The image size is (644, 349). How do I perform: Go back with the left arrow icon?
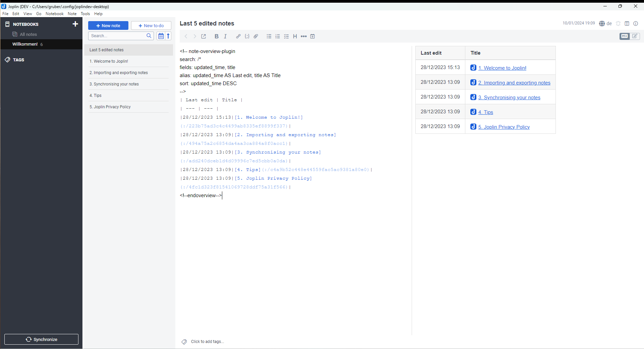click(x=186, y=36)
